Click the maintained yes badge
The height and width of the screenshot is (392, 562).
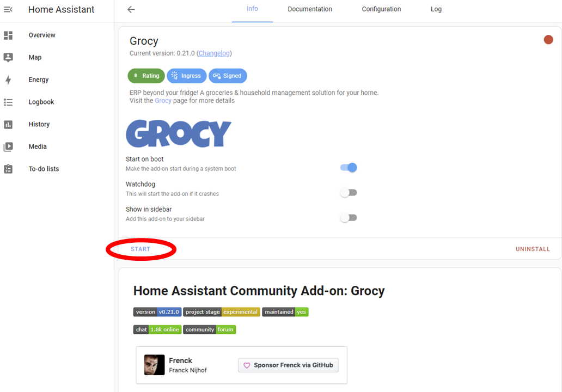click(x=285, y=312)
